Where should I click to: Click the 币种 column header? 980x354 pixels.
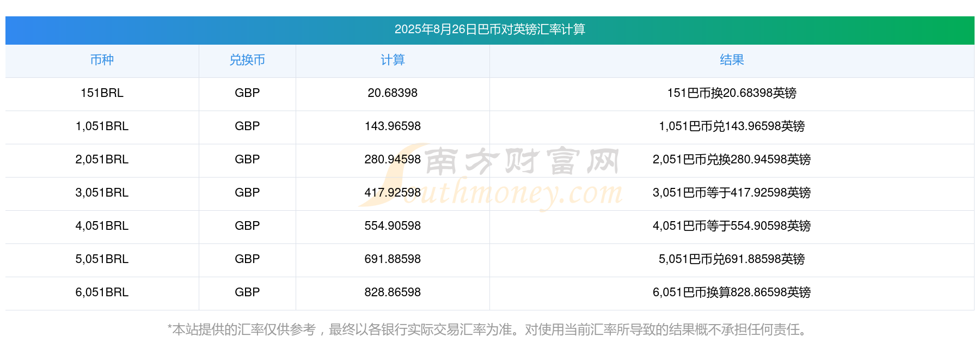102,60
